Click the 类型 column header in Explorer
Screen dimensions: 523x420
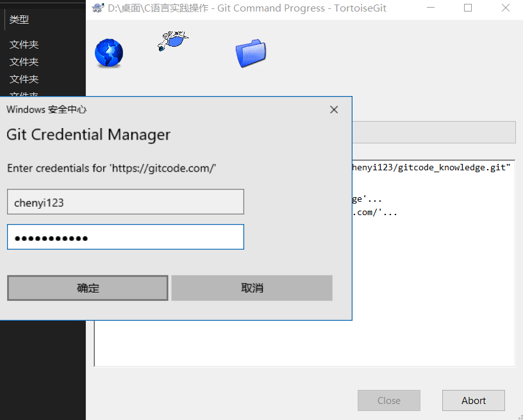(x=19, y=19)
